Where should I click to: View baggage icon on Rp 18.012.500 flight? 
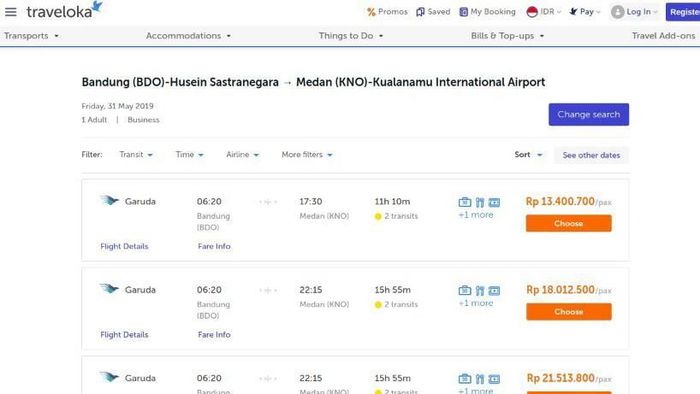click(x=465, y=290)
